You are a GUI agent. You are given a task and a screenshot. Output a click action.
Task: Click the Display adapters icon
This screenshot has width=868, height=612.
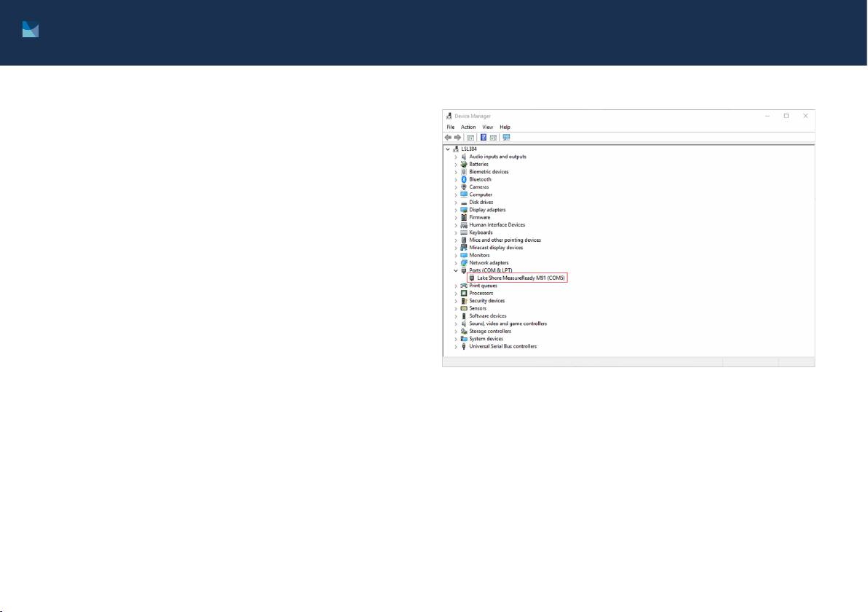click(464, 210)
